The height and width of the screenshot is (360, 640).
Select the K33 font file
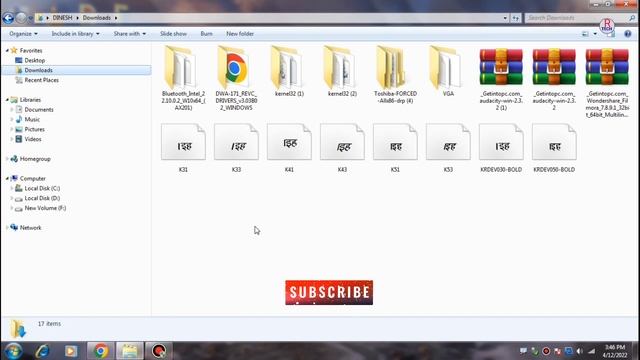[x=236, y=148]
